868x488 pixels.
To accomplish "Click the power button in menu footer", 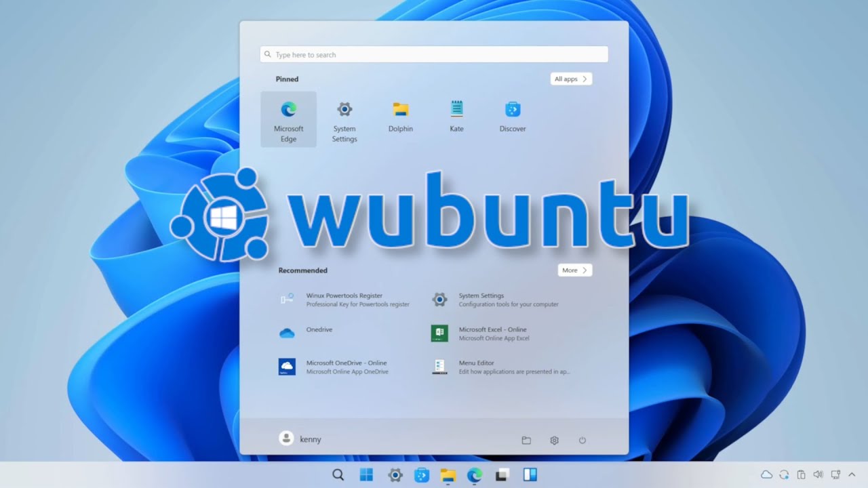I will click(x=583, y=441).
